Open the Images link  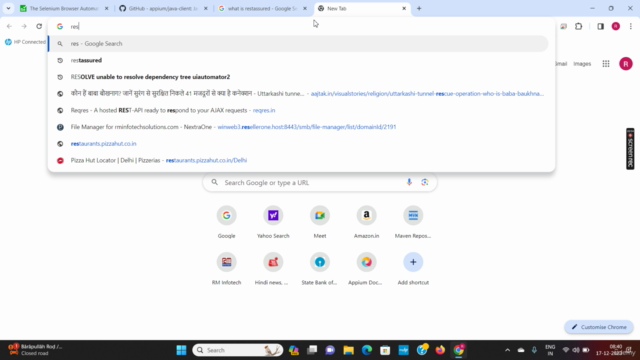tap(582, 64)
